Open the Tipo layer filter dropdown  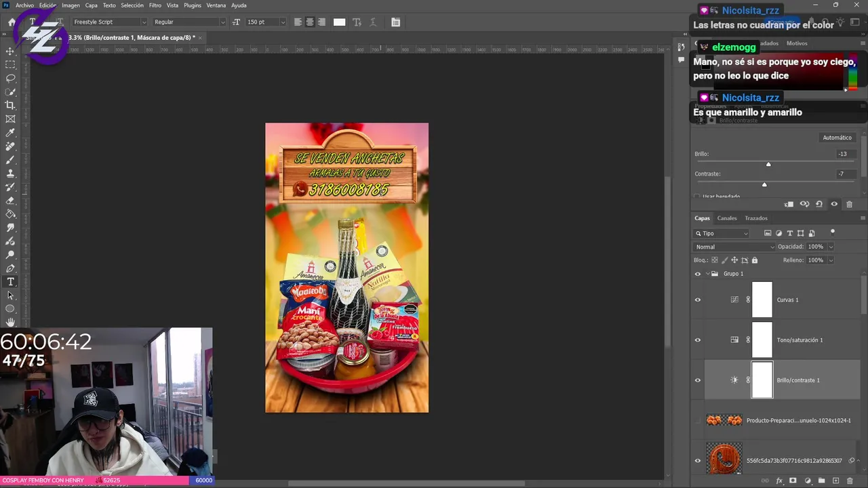[721, 233]
